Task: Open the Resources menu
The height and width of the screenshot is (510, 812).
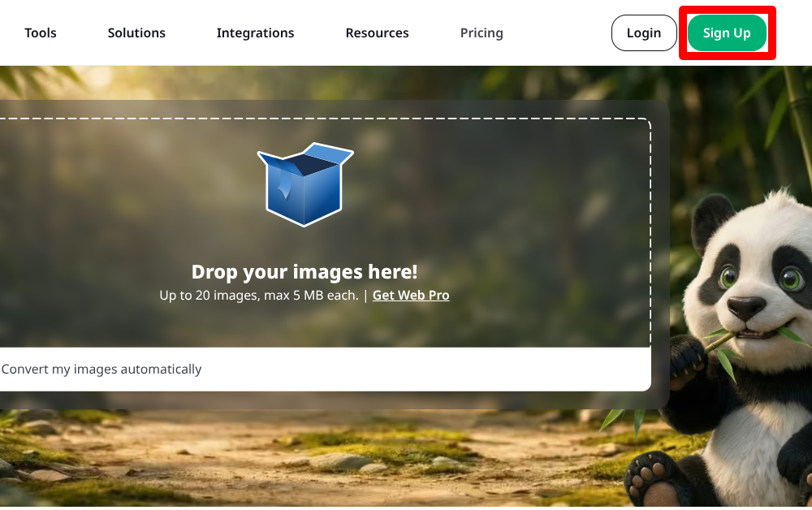Action: pos(377,32)
